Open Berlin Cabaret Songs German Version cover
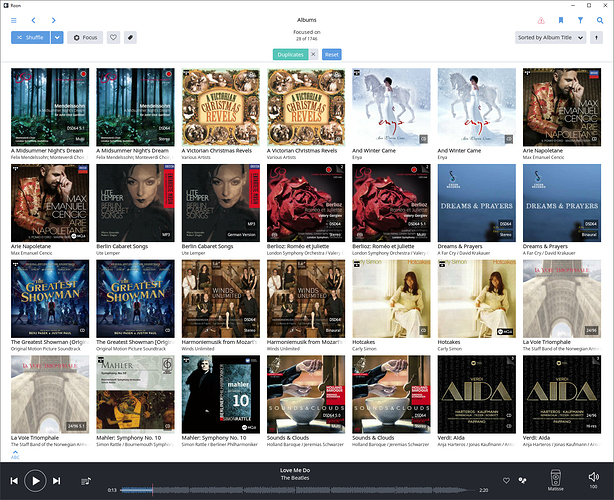This screenshot has width=614, height=500. click(221, 203)
